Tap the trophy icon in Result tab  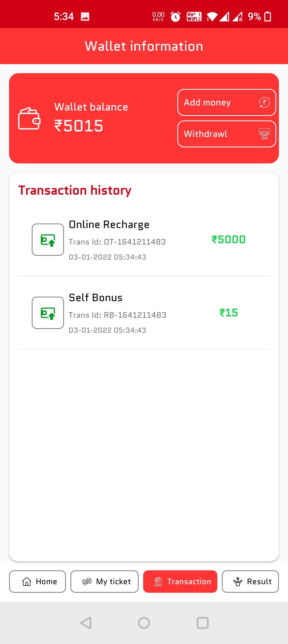pyautogui.click(x=238, y=582)
